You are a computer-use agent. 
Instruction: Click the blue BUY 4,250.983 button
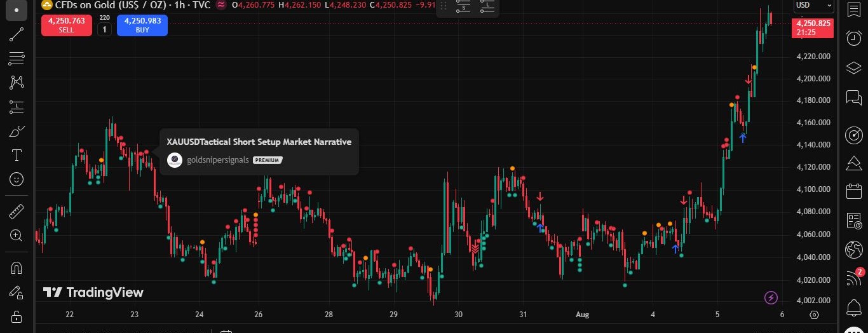(142, 25)
